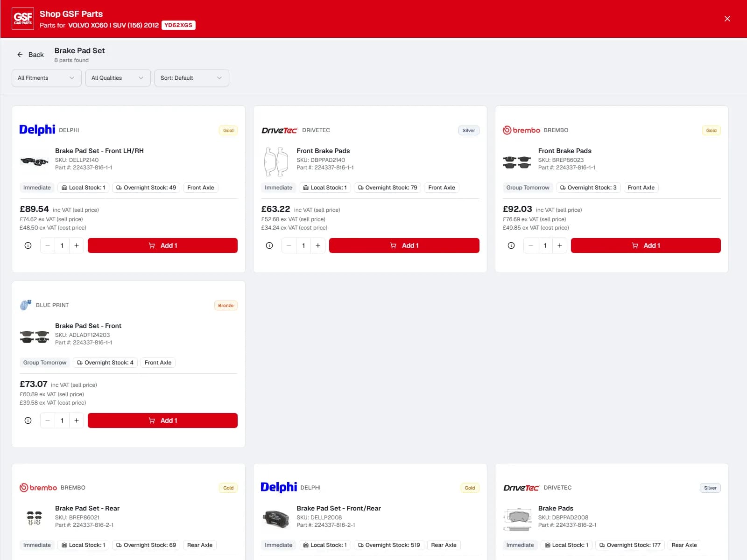Image resolution: width=747 pixels, height=560 pixels.
Task: Click the Bronze badge on Blue Print card
Action: (226, 306)
